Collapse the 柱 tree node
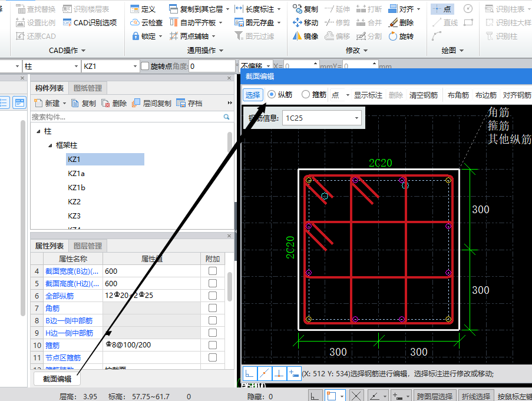This screenshot has height=401, width=532. coord(38,131)
